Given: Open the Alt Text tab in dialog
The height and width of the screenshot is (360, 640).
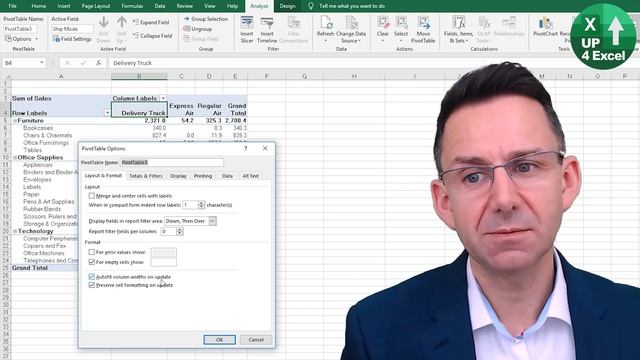Looking at the screenshot, I should point(251,176).
